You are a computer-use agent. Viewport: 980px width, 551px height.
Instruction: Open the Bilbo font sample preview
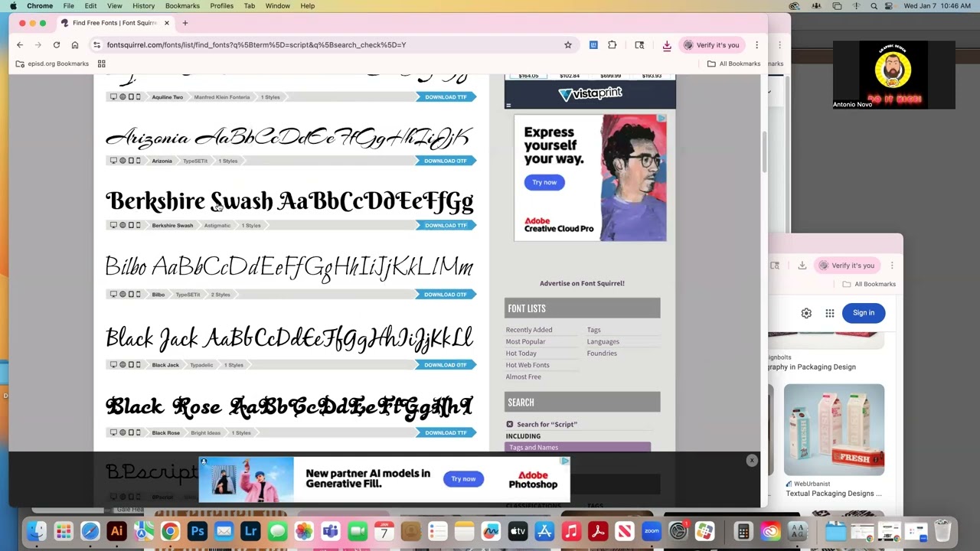[289, 267]
